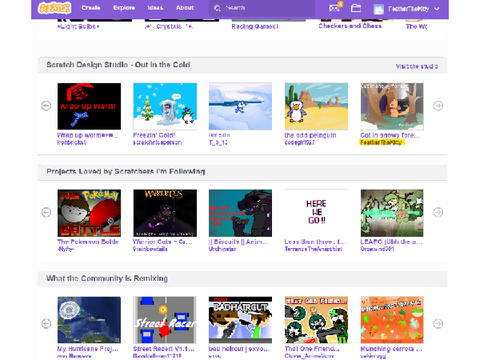Open the Street Racer project thumbnail
Viewport: 480px width, 360px height.
tap(165, 320)
